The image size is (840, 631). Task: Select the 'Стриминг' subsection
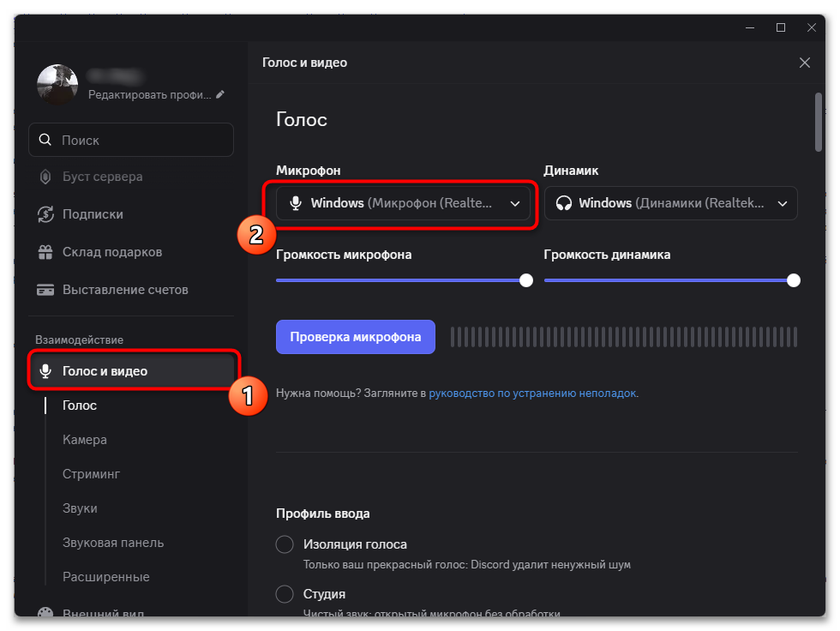(91, 474)
